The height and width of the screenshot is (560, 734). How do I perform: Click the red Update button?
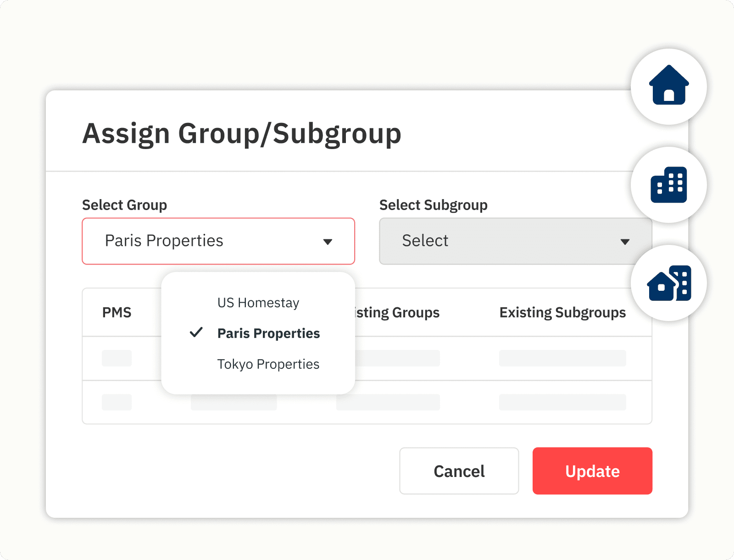[592, 471]
